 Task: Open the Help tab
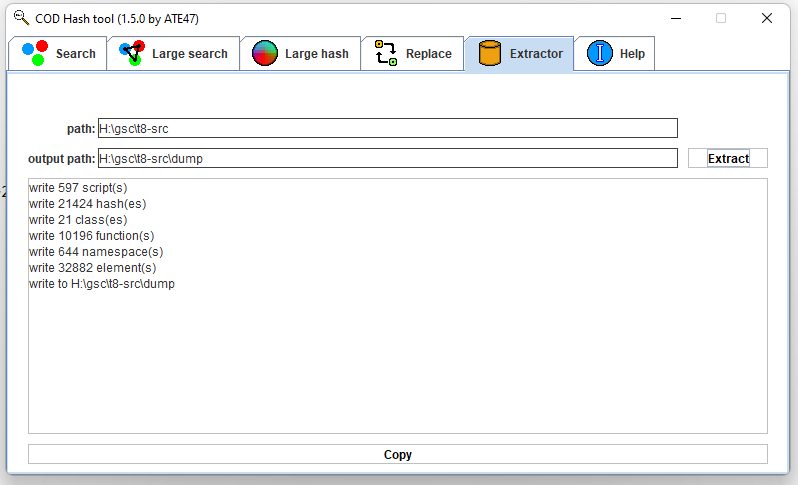point(615,53)
